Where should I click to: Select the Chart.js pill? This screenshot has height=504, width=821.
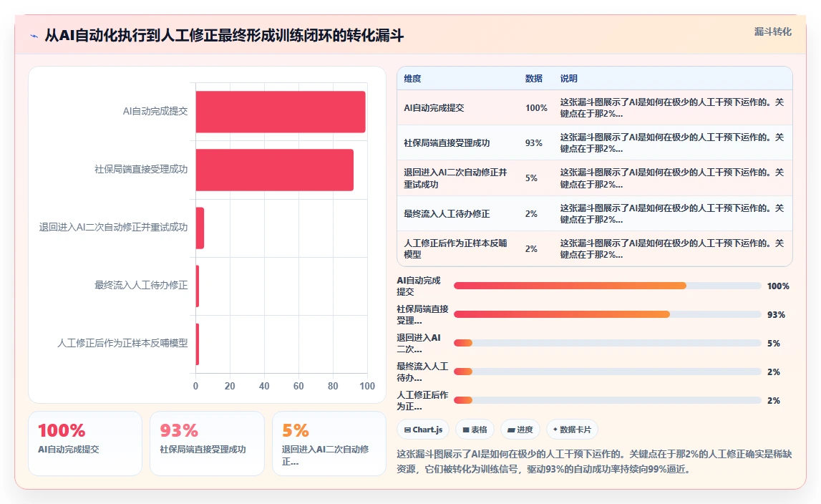[423, 430]
